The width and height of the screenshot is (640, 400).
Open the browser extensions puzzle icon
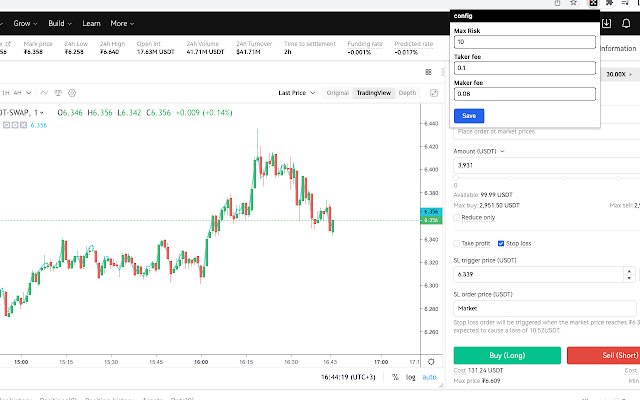click(609, 3)
